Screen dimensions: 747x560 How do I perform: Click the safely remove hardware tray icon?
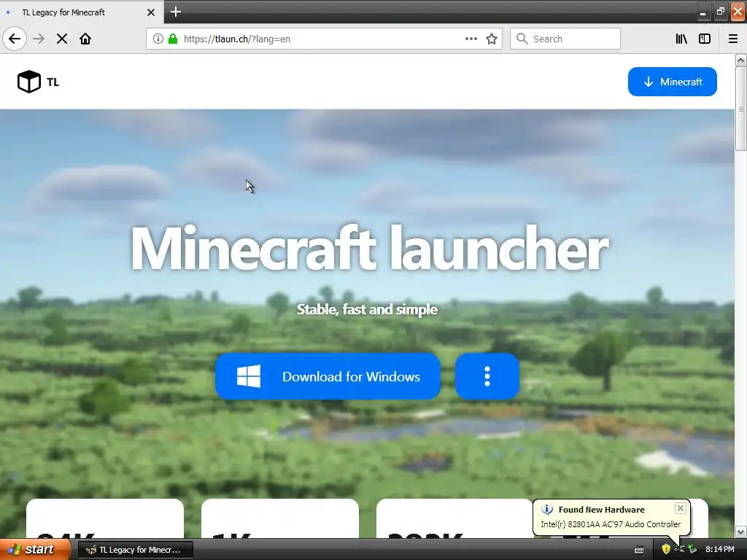click(x=692, y=549)
